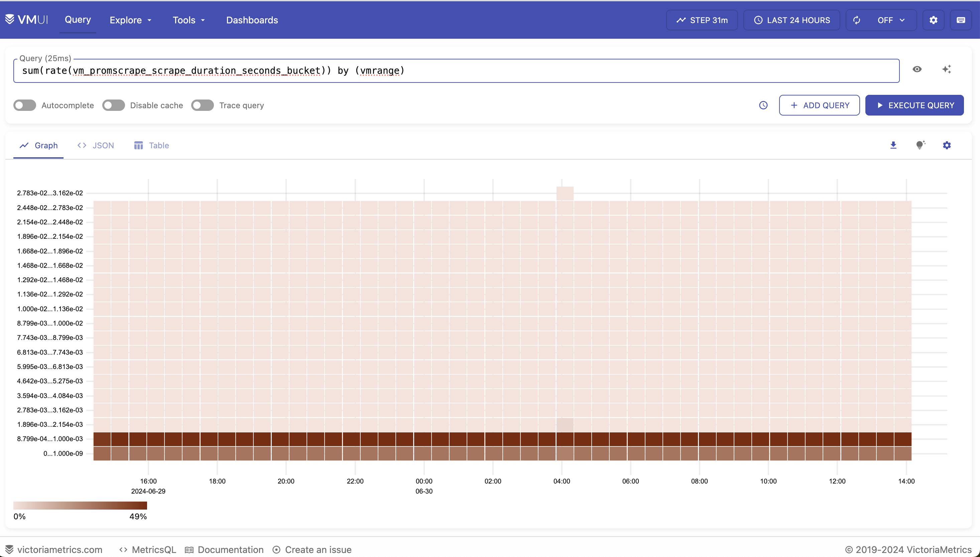Turn on the Trace query toggle
This screenshot has height=557, width=980.
(x=203, y=105)
